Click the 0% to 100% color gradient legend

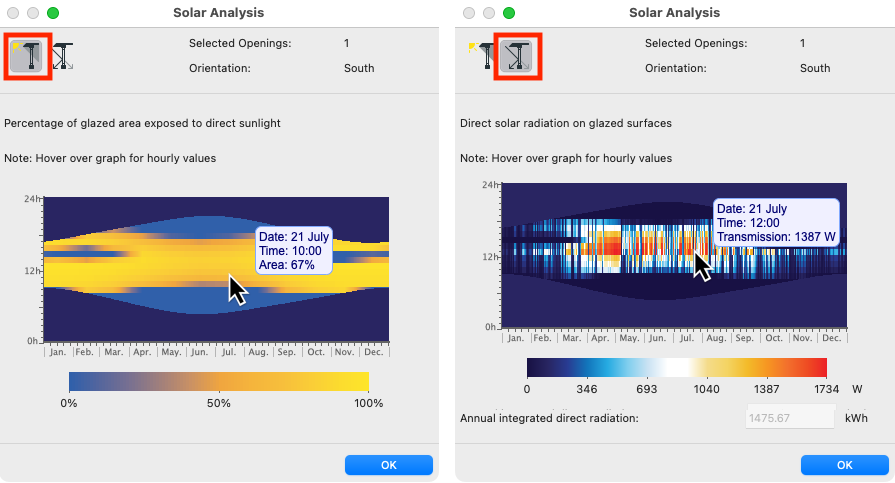click(219, 382)
